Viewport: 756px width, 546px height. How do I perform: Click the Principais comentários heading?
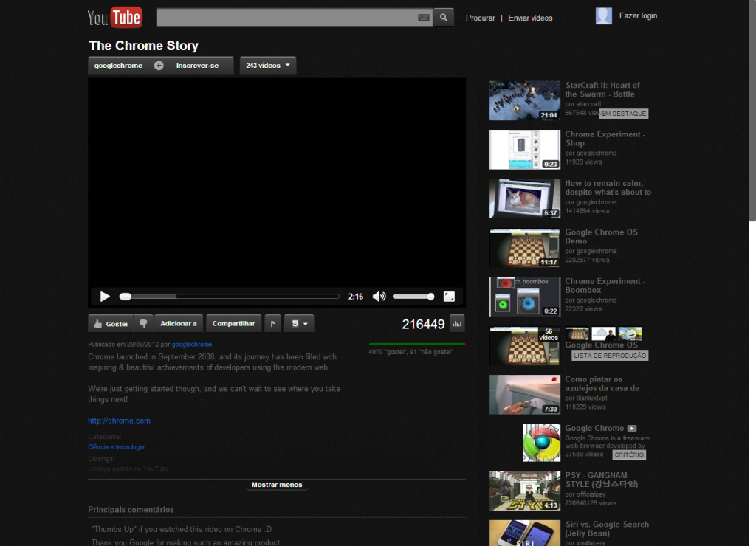(x=131, y=510)
